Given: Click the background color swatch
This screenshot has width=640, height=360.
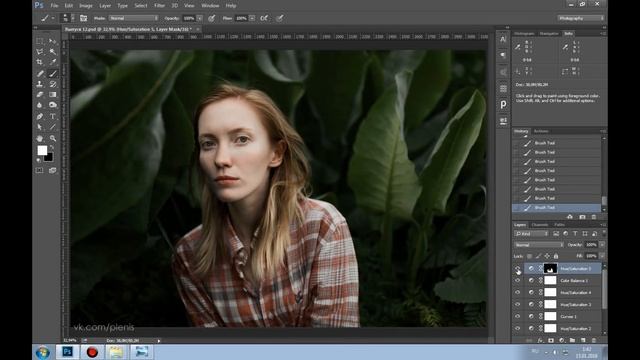Looking at the screenshot, I should pyautogui.click(x=49, y=158).
